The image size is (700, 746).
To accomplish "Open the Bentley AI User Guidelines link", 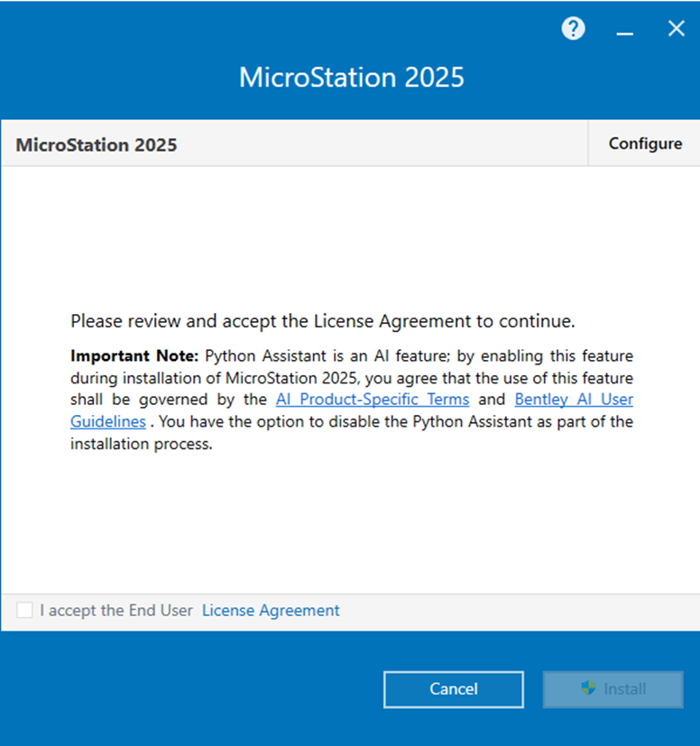I will coord(574,400).
